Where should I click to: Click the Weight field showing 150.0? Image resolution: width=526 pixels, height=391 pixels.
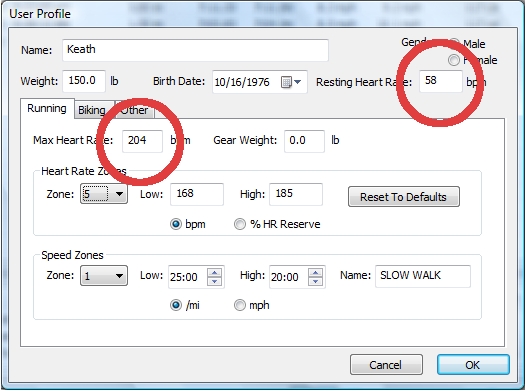tap(84, 81)
